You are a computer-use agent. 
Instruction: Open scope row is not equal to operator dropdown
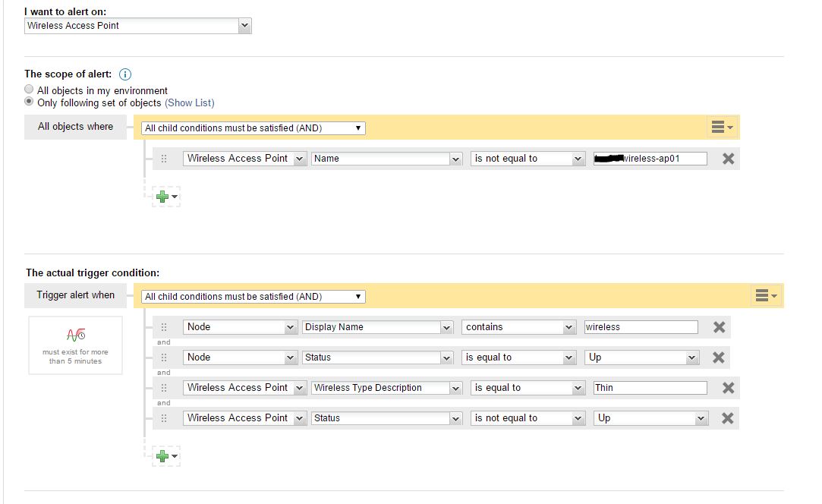click(x=528, y=159)
